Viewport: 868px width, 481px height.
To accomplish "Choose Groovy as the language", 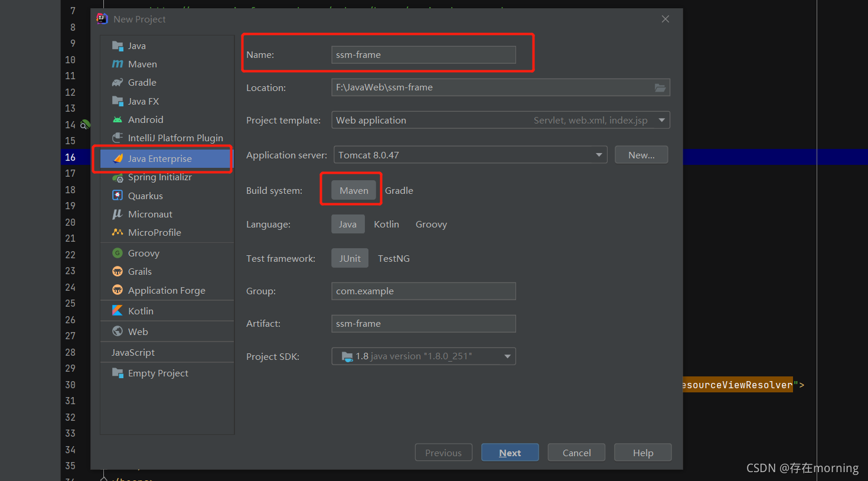I will 431,224.
